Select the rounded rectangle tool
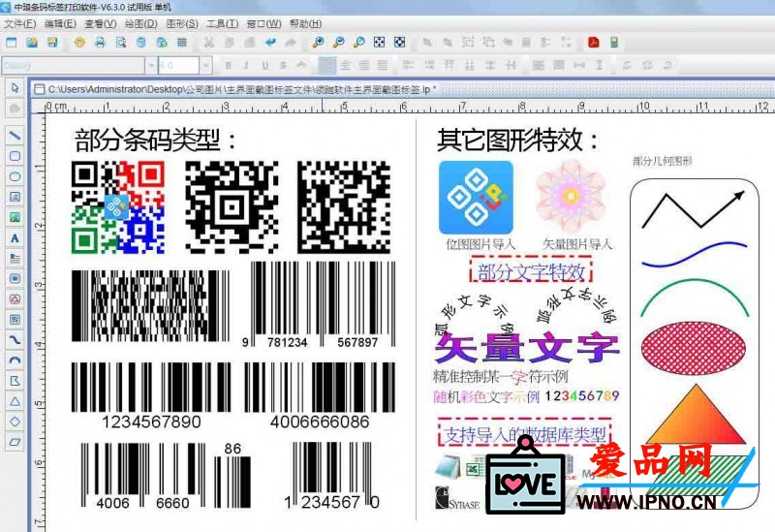Image resolution: width=775 pixels, height=532 pixels. coord(15,156)
